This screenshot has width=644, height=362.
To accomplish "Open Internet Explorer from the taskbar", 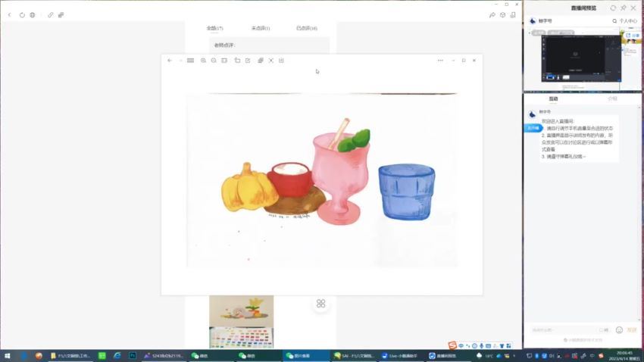I will click(117, 356).
